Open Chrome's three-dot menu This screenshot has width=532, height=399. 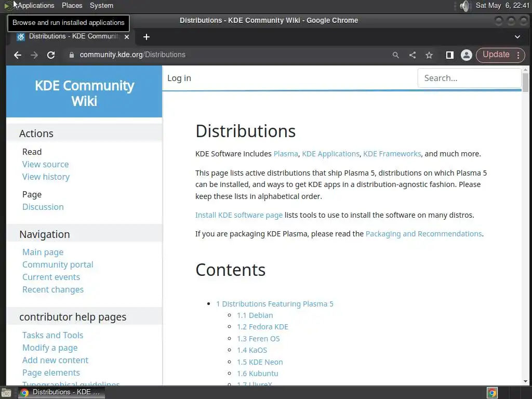518,55
